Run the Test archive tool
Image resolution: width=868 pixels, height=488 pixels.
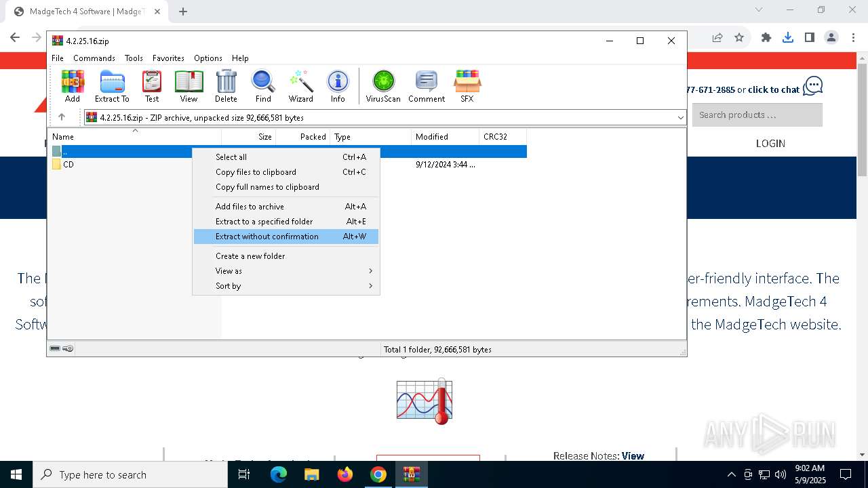(x=152, y=86)
